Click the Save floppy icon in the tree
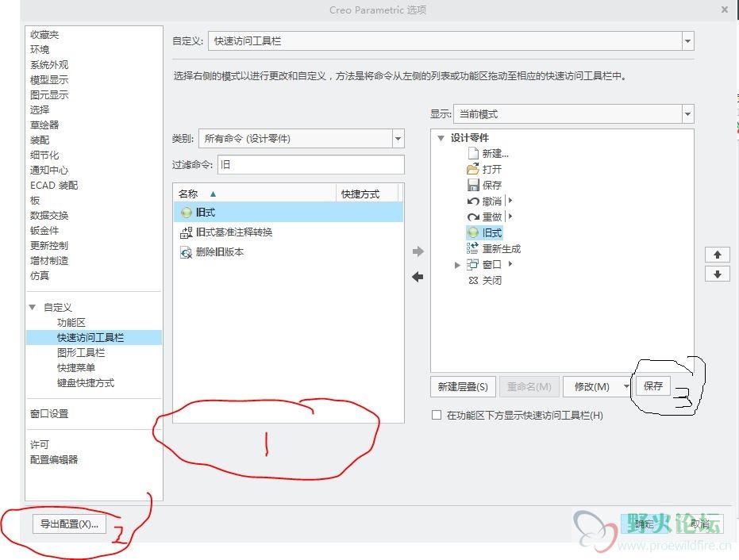Image resolution: width=739 pixels, height=560 pixels. (473, 185)
